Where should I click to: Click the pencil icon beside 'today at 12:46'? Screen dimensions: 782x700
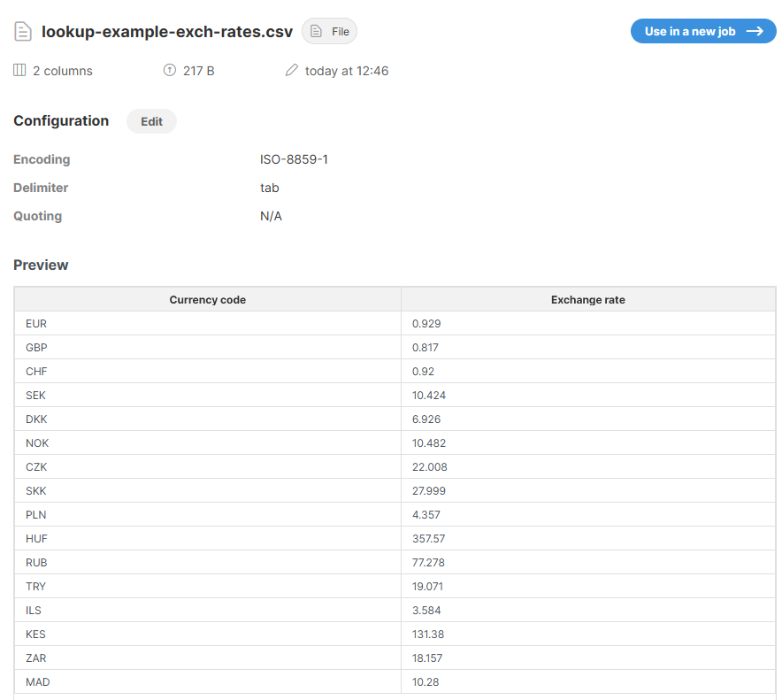tap(292, 70)
